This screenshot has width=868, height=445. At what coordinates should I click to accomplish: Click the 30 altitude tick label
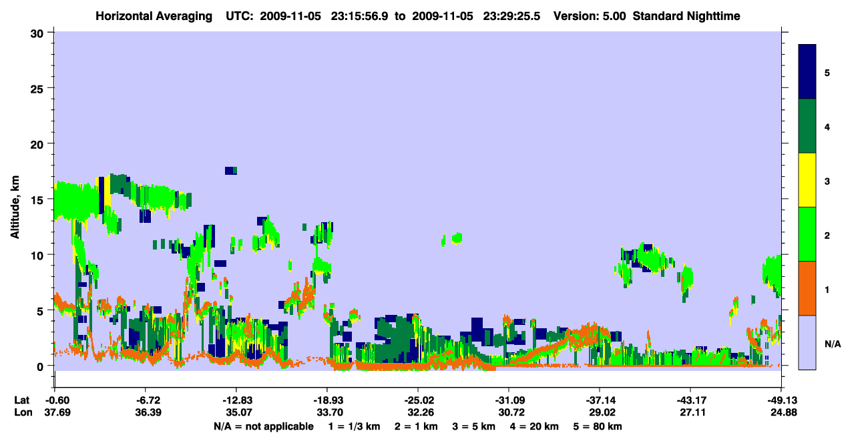coord(37,33)
